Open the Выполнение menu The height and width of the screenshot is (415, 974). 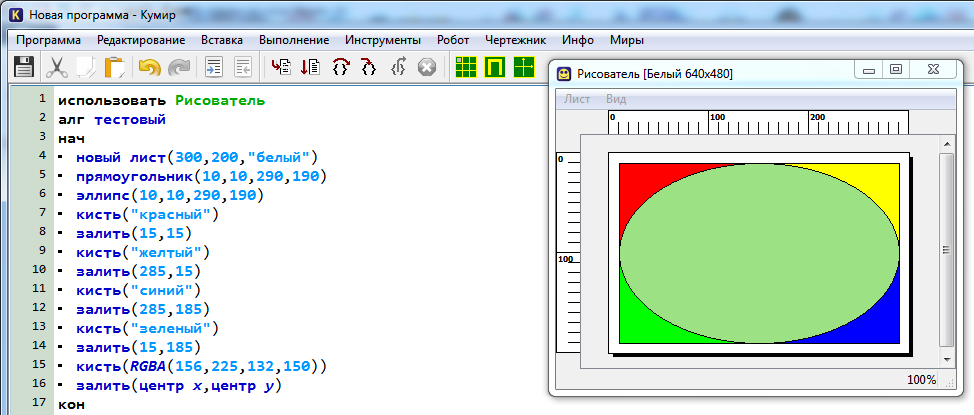(x=293, y=40)
